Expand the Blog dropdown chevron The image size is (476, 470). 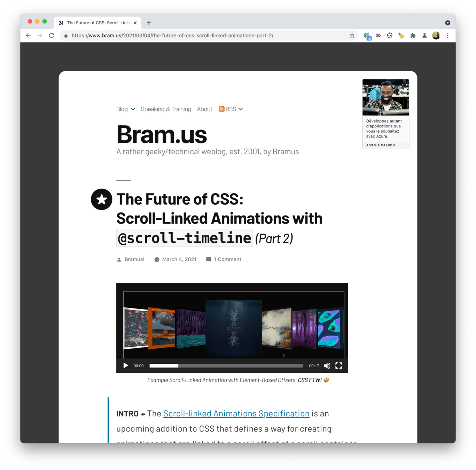pyautogui.click(x=133, y=109)
